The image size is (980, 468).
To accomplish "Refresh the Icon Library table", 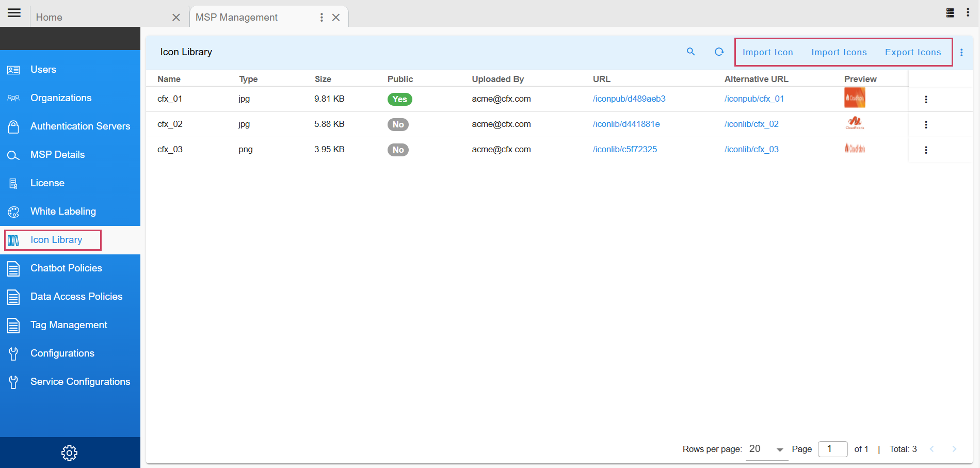I will (719, 52).
